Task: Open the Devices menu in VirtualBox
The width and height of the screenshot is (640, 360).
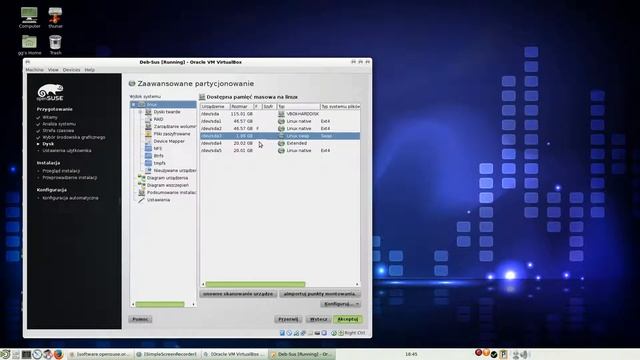Action: tap(71, 70)
